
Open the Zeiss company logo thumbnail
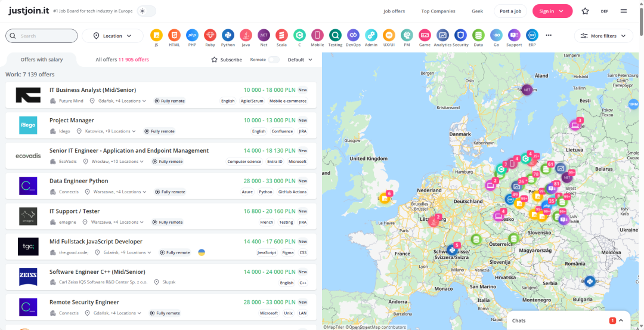pos(29,276)
